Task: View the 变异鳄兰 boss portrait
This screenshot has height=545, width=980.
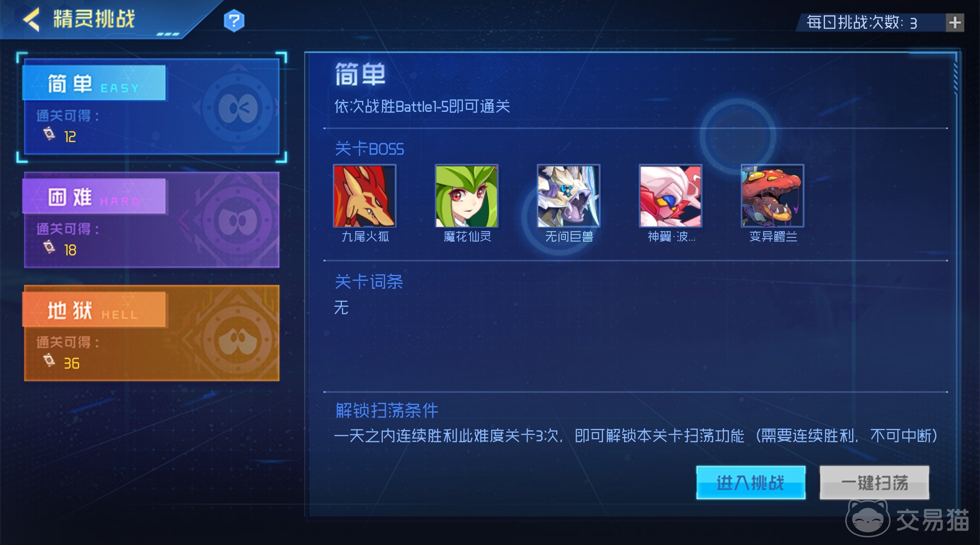Action: pyautogui.click(x=773, y=196)
